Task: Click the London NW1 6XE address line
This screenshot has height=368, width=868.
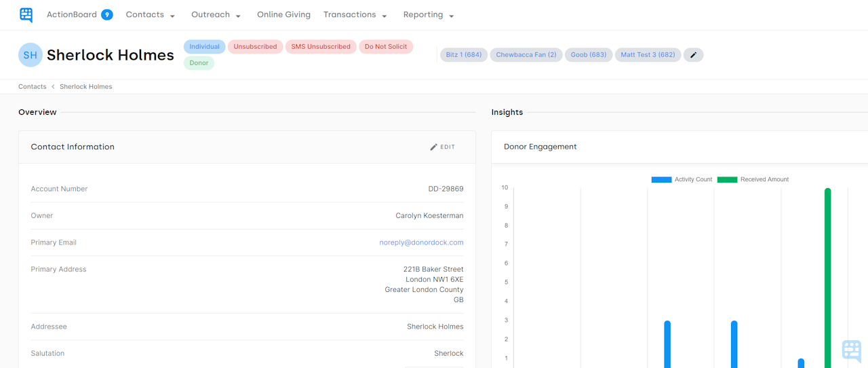Action: point(435,280)
